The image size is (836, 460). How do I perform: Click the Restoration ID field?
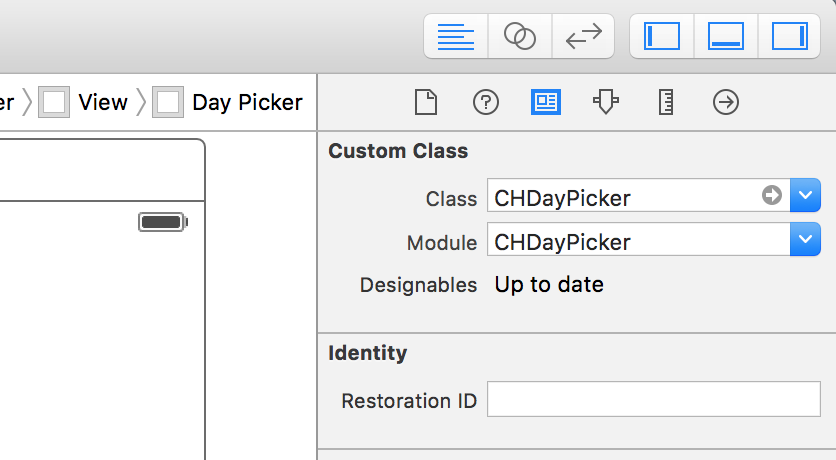tap(654, 399)
